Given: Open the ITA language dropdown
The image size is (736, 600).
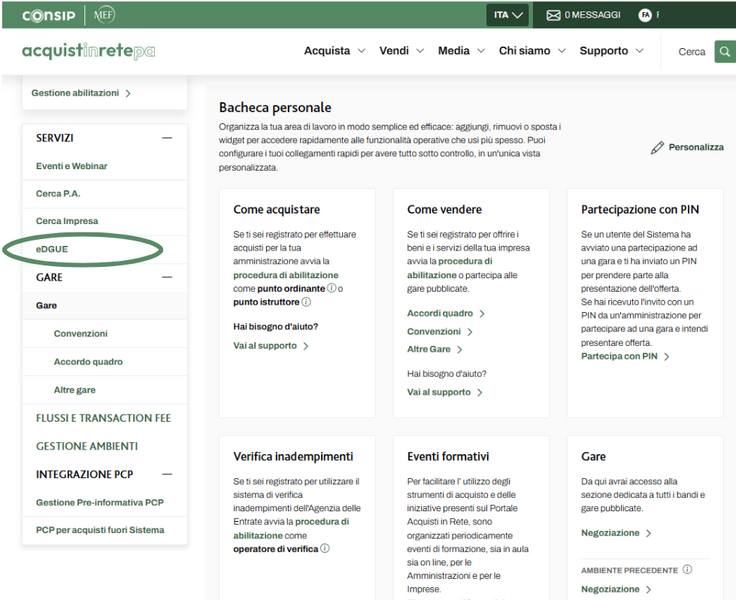Looking at the screenshot, I should 508,15.
